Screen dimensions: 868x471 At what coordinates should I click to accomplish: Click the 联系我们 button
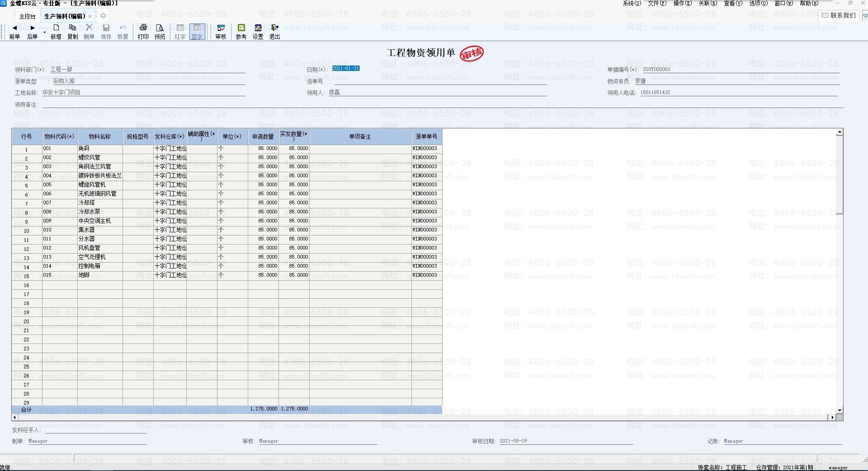click(839, 15)
